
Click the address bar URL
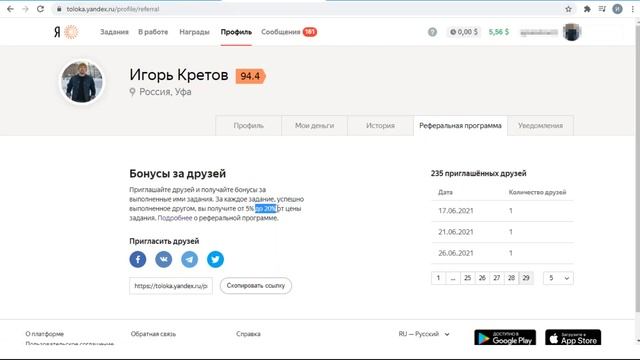(x=113, y=9)
